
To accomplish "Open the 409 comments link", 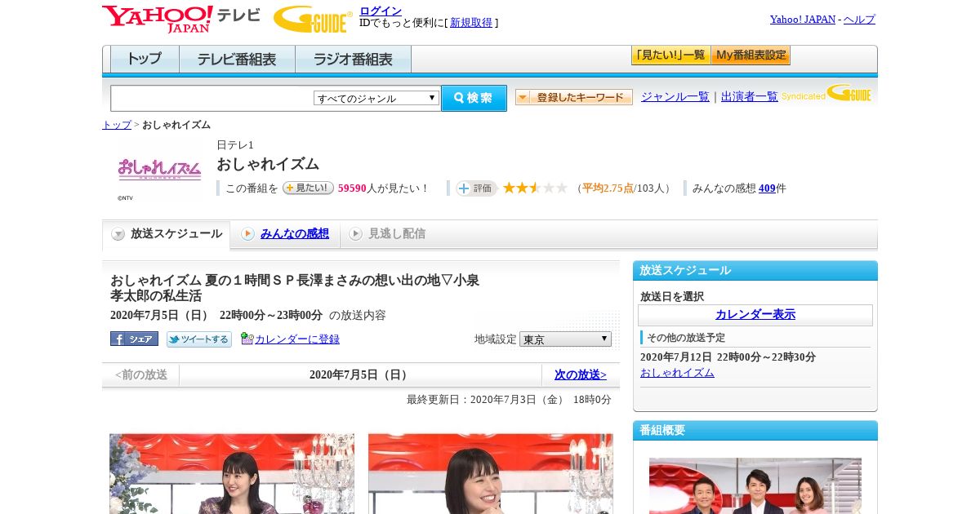I will tap(767, 188).
